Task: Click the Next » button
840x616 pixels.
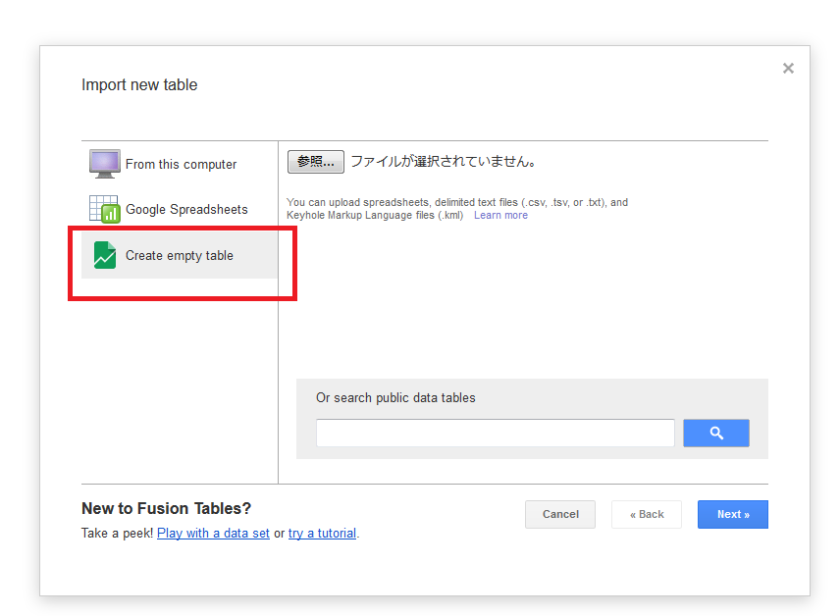Action: (733, 514)
